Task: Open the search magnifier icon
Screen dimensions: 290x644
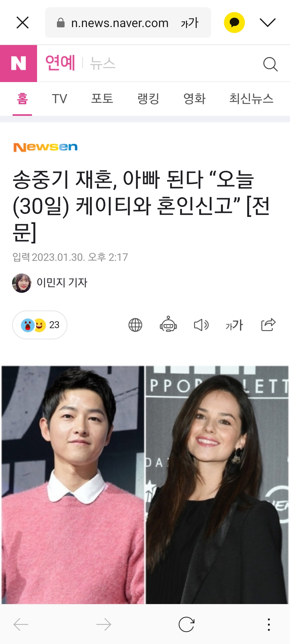Action: 270,64
